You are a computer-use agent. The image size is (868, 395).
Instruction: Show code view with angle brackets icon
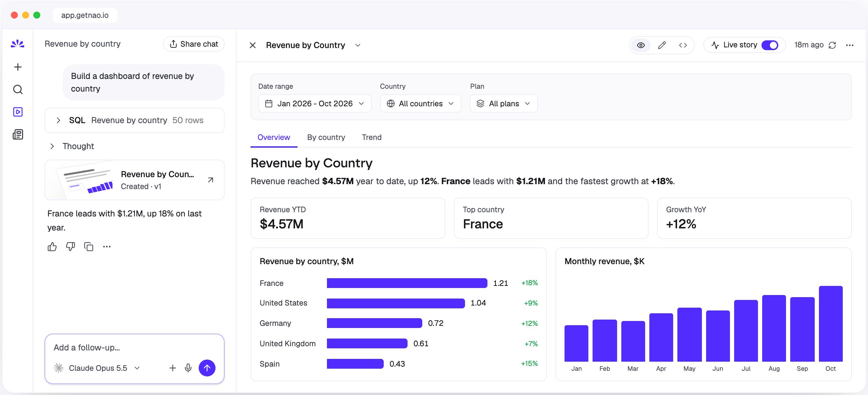click(x=683, y=45)
